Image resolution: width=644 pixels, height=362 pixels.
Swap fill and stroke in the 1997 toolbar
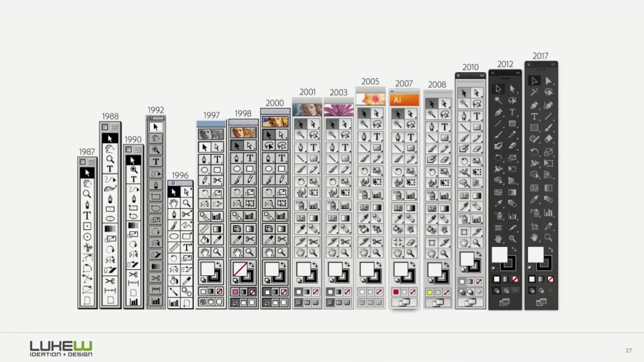pos(219,264)
